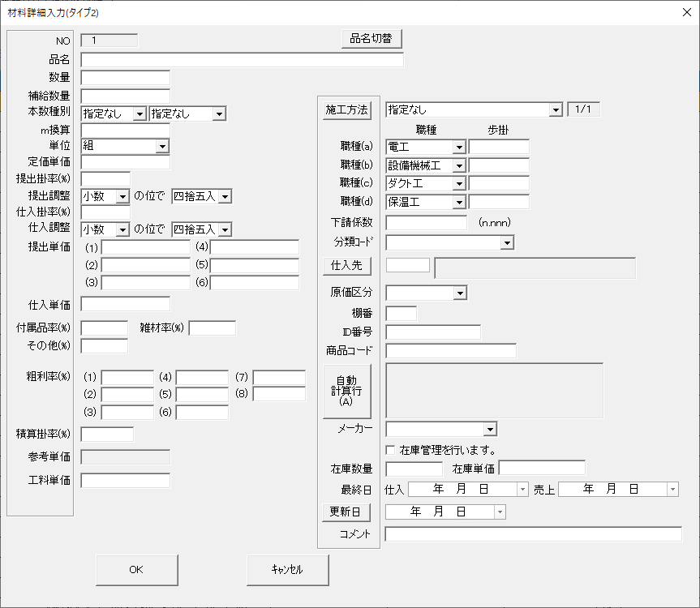The width and height of the screenshot is (700, 608).
Task: Open the 仕入先 supplier selector
Action: pos(346,265)
